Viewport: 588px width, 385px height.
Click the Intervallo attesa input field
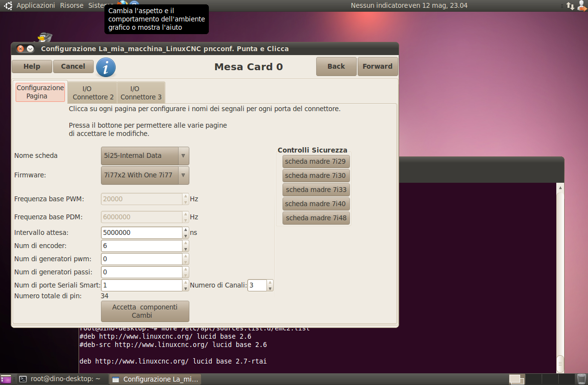[142, 233]
